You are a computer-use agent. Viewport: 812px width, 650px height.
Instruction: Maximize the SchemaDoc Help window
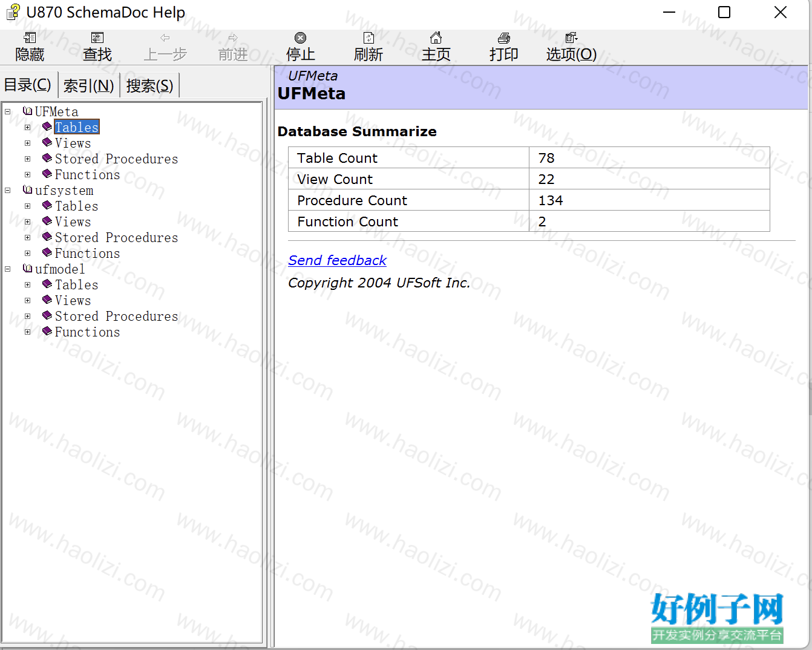pos(724,12)
